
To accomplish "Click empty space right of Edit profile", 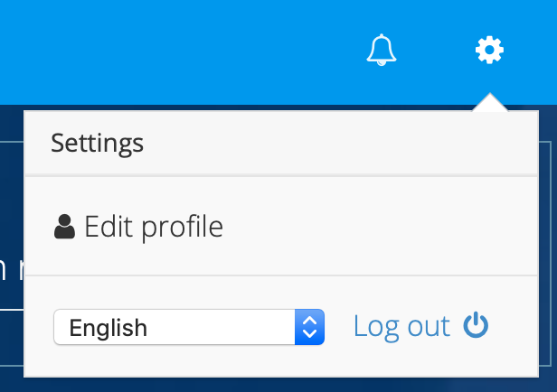I will (380, 226).
